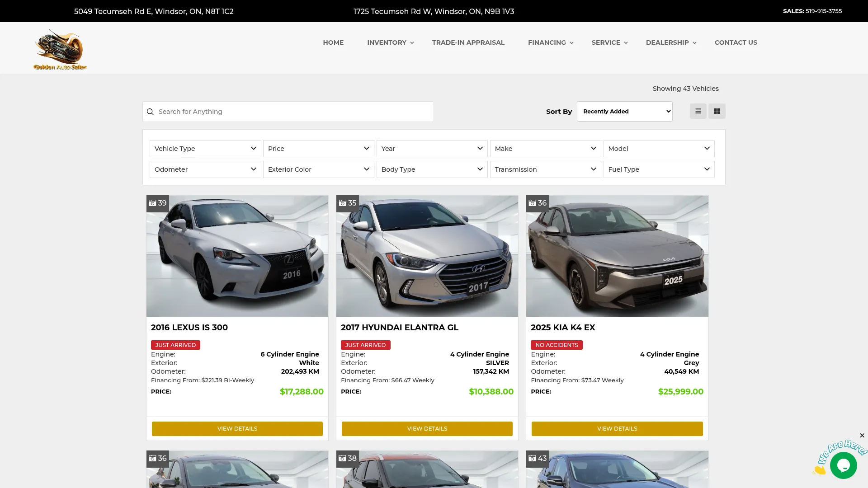868x488 pixels.
Task: View details for 2017 Hyundai Elantra GL
Action: tap(427, 429)
